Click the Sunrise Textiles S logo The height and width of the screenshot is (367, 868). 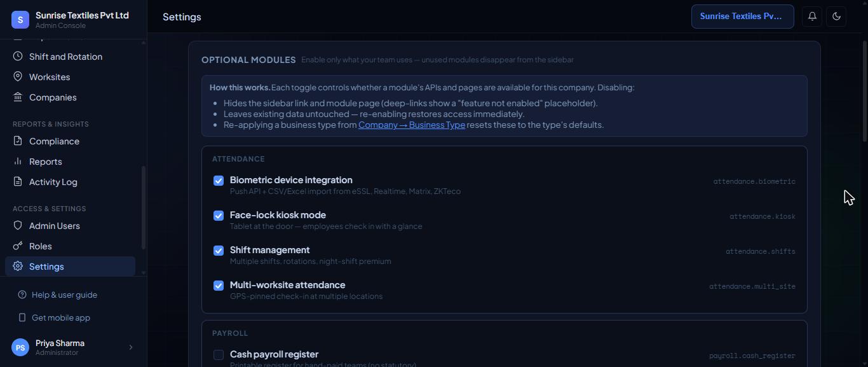(x=20, y=20)
